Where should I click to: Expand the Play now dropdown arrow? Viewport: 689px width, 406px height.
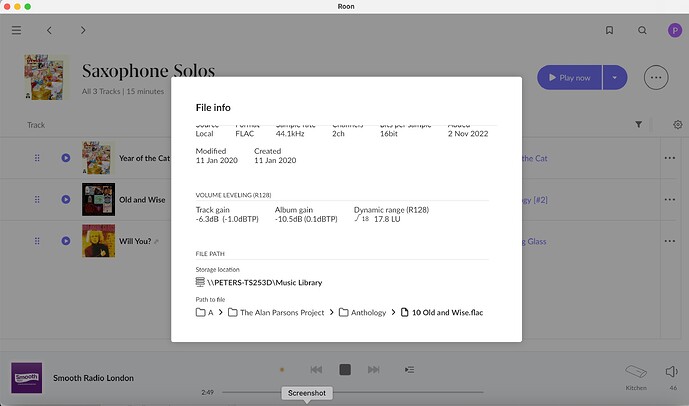click(615, 78)
